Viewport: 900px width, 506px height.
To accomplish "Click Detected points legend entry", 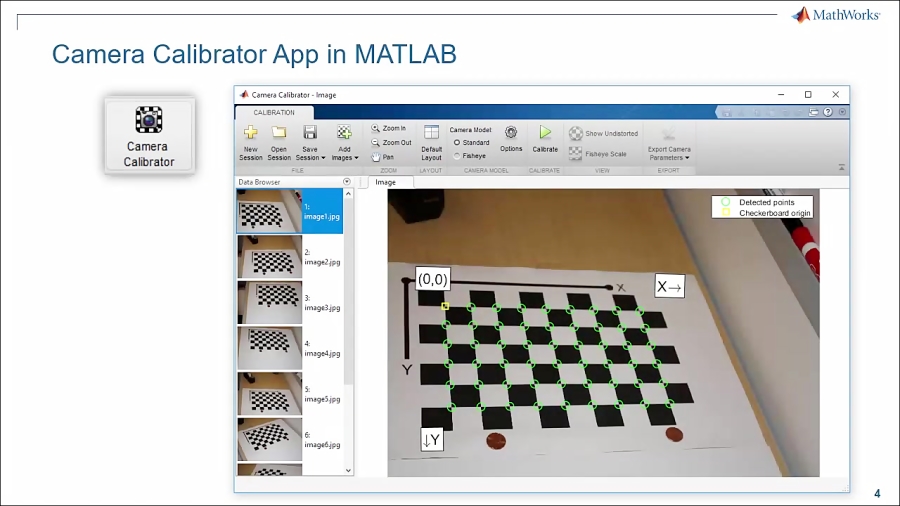I will click(x=759, y=202).
